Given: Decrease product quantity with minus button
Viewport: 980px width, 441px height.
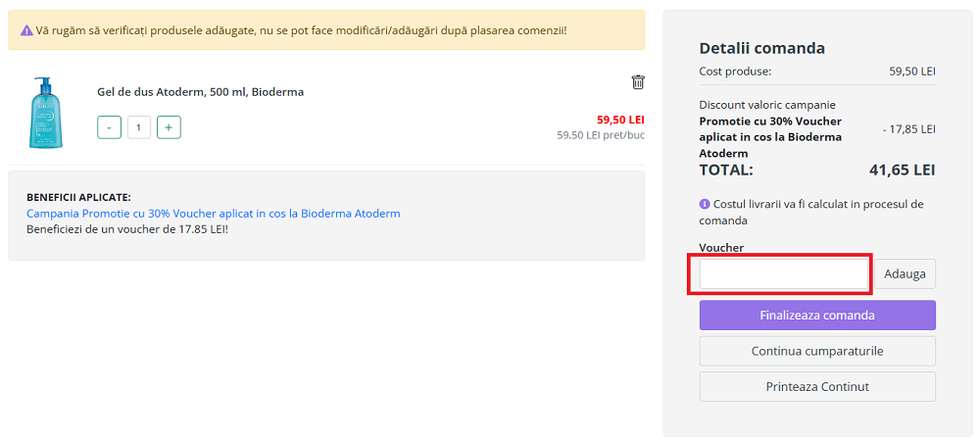Looking at the screenshot, I should pos(110,127).
